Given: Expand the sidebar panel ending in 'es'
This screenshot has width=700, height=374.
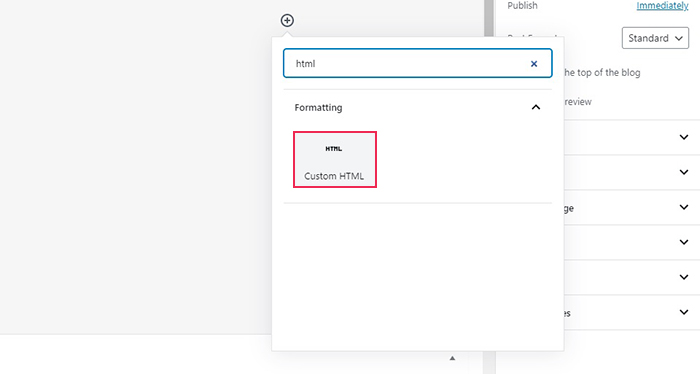Looking at the screenshot, I should coord(684,312).
